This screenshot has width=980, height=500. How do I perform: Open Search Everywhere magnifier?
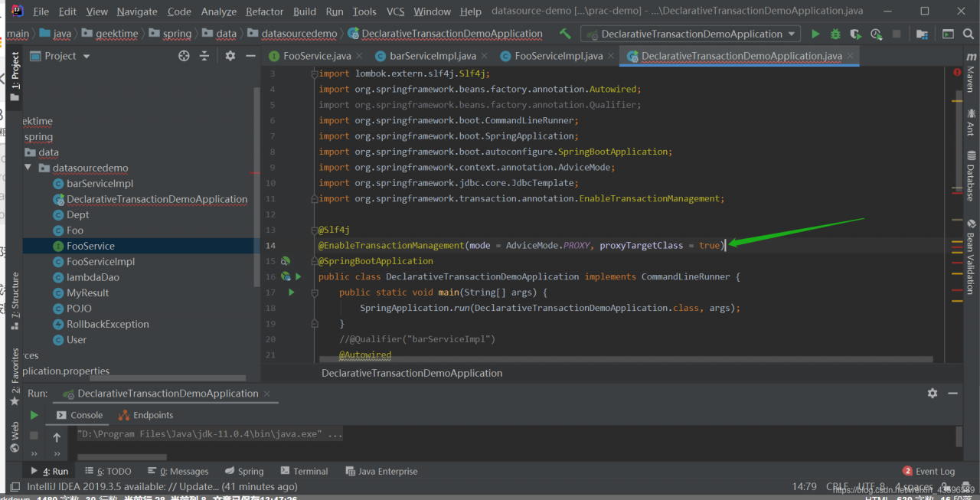point(970,34)
